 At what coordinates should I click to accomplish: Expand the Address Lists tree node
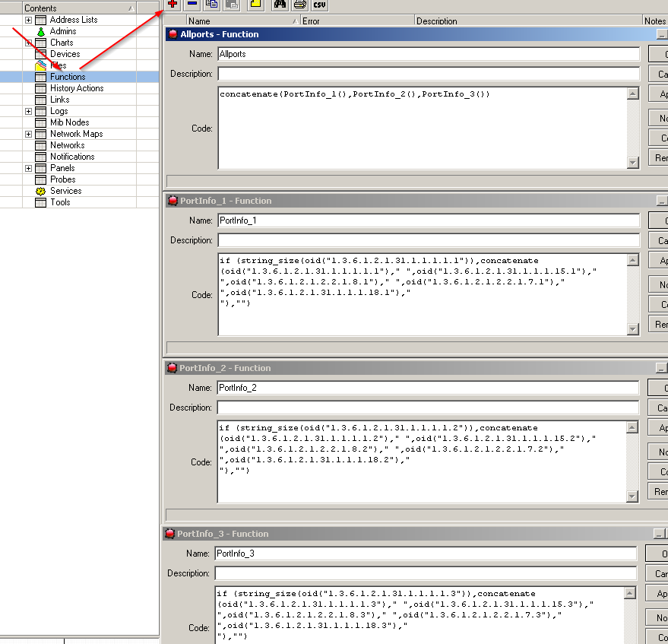coord(28,20)
